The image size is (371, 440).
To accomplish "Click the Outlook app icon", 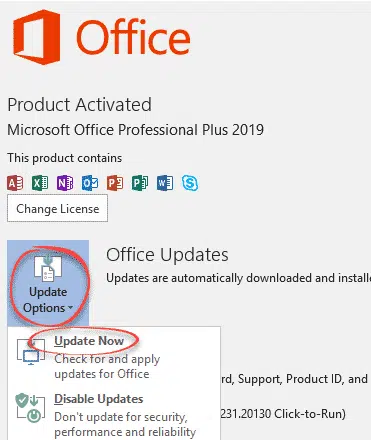I will [x=90, y=183].
